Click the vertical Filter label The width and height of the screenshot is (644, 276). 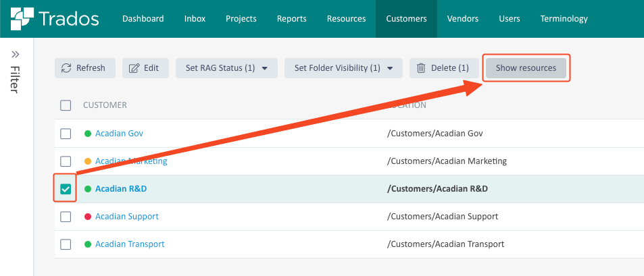[15, 80]
